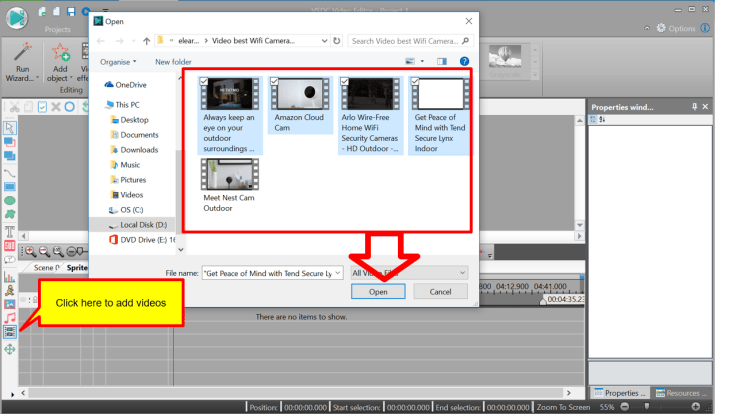Click the change view icon
Viewport: 736px width, 414px height.
point(410,61)
